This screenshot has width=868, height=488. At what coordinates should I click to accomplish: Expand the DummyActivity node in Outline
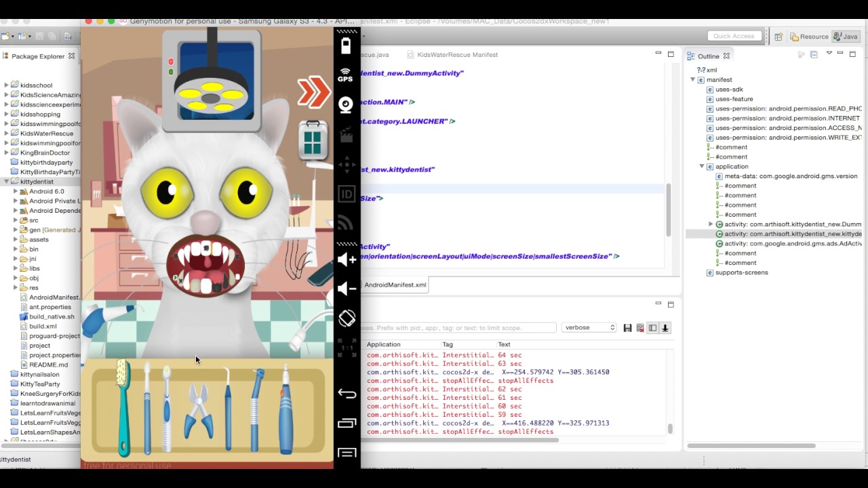(711, 224)
